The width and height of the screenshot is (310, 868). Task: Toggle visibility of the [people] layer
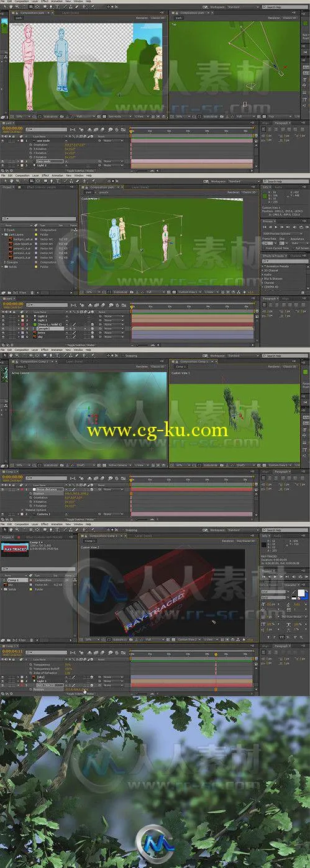4,329
